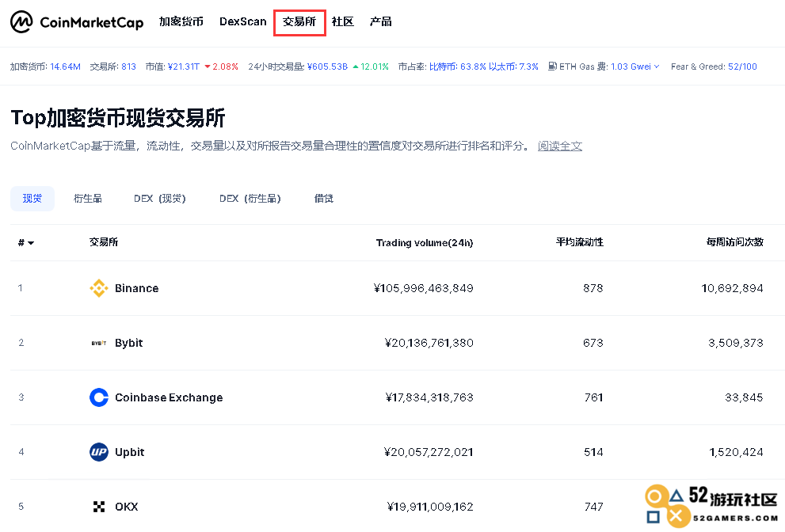Open the Upbit exchange name link

[x=130, y=452]
